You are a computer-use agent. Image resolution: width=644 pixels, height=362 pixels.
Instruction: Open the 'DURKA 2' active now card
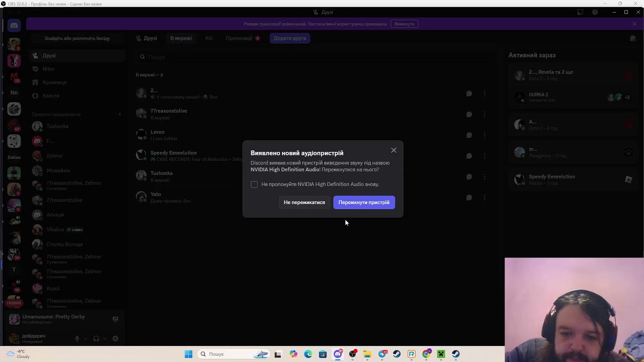point(574,97)
